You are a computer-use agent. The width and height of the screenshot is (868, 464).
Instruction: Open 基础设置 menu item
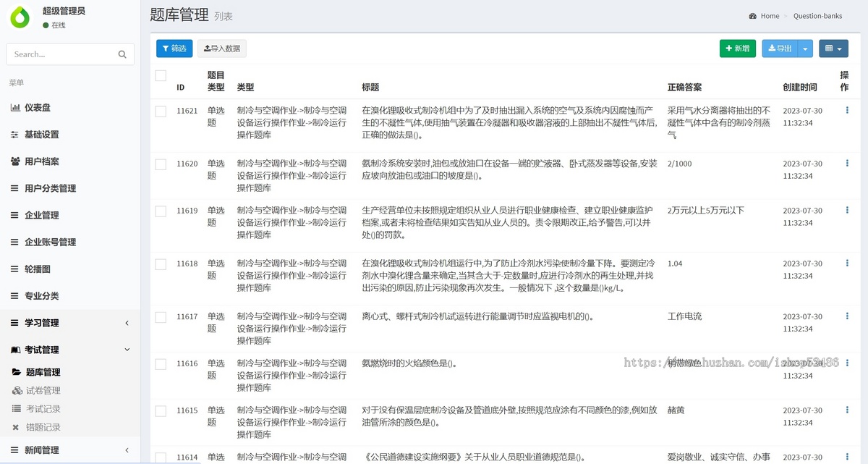pos(70,135)
